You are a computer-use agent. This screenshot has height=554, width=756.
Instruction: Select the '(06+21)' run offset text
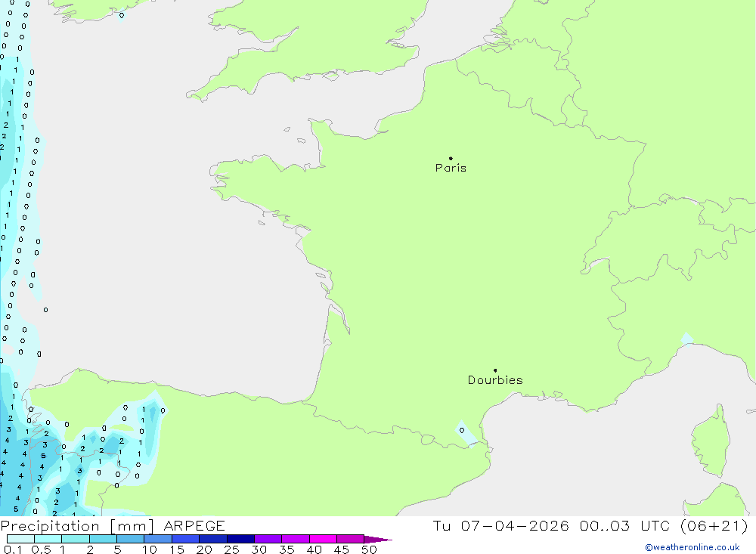point(714,525)
